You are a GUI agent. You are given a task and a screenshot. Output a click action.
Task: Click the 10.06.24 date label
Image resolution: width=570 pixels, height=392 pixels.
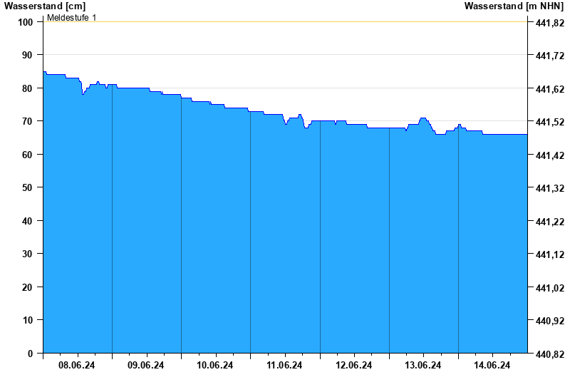215,365
